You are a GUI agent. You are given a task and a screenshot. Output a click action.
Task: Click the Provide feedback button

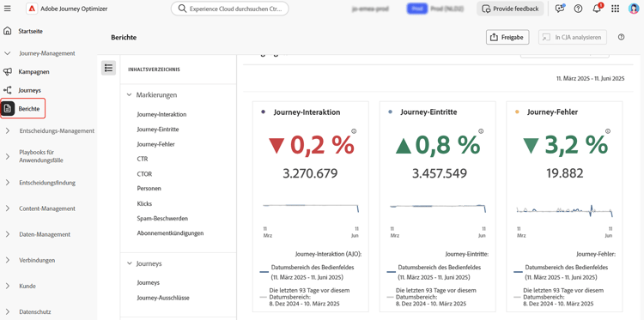coord(510,9)
